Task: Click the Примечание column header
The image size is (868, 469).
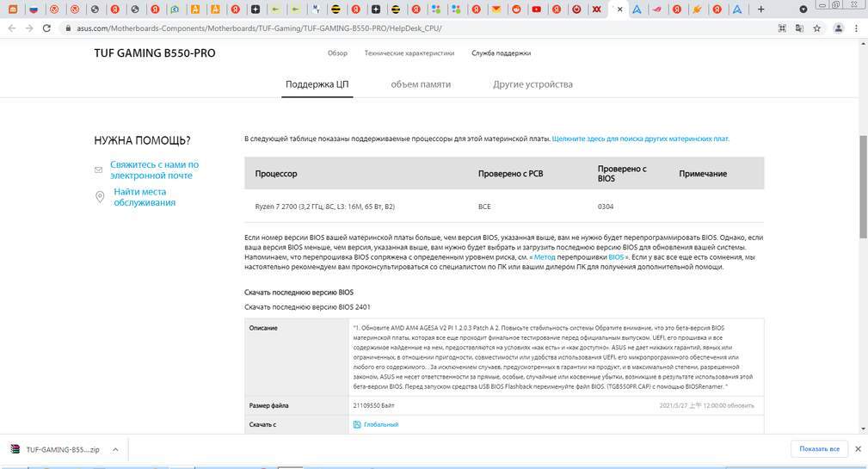Action: point(703,173)
